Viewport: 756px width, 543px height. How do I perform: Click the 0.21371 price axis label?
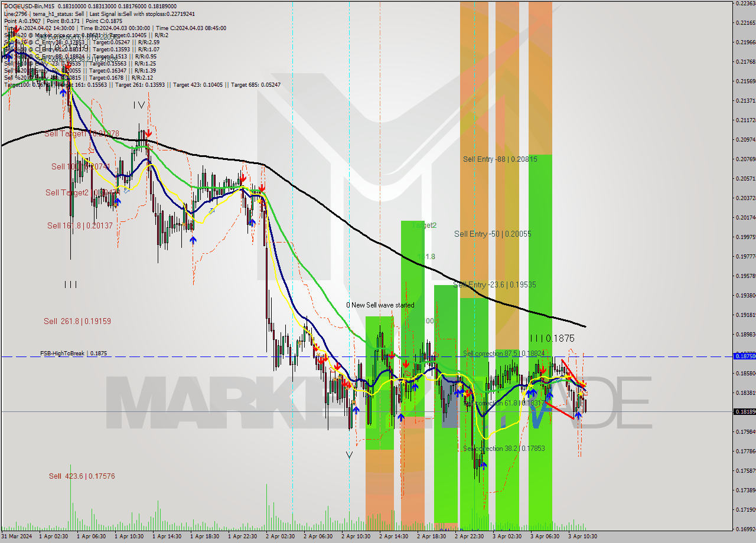click(745, 100)
